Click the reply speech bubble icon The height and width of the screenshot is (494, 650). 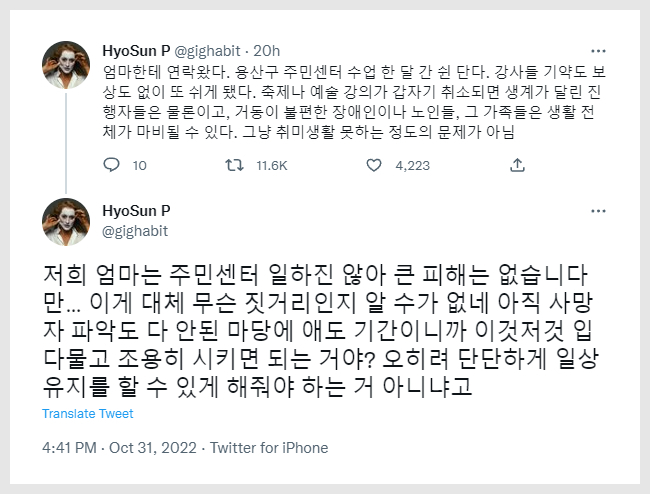111,165
